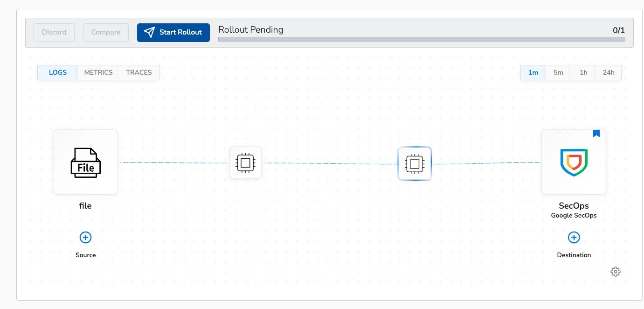Click the bookmark flag on SecOps node
Screen dimensions: 644x309
[x=596, y=133]
